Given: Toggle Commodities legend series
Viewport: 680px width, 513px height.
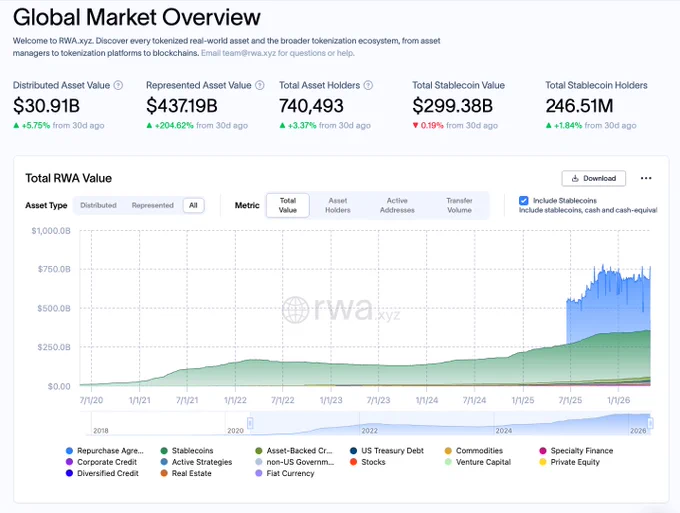Looking at the screenshot, I should [x=474, y=451].
